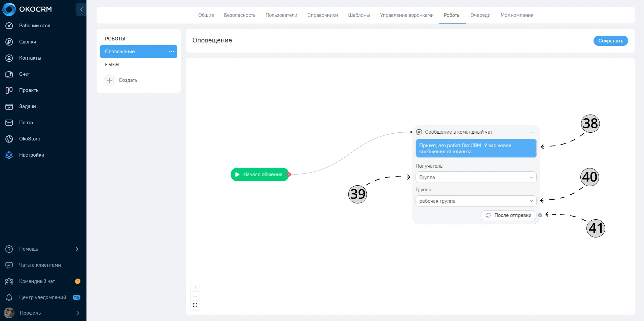Open Центр уведомлений bell icon
644x321 pixels.
pyautogui.click(x=9, y=297)
